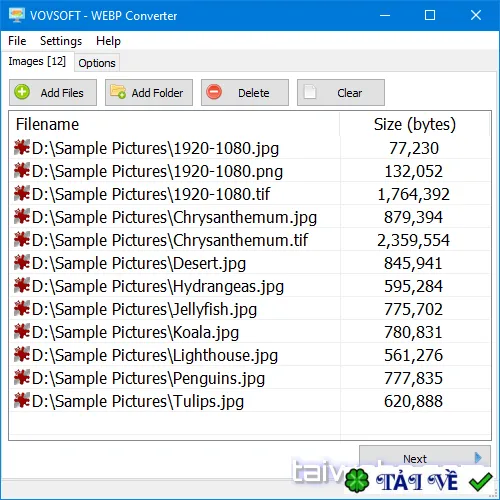
Task: Switch to the Images [12] tab
Action: click(37, 61)
